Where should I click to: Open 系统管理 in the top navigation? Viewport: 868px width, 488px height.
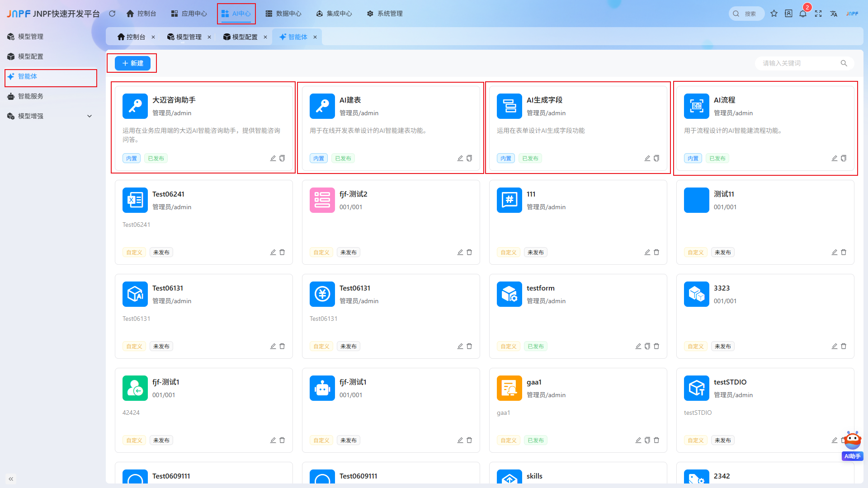click(385, 14)
